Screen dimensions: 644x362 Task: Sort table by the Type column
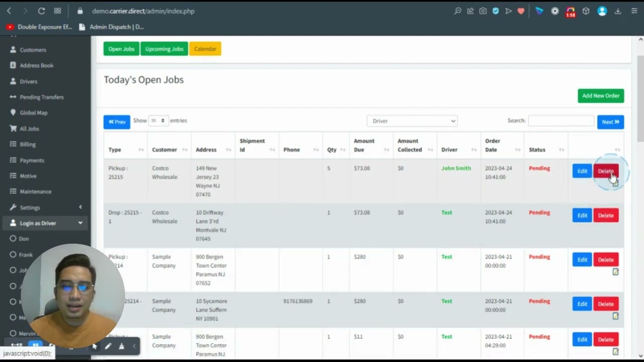coord(125,145)
